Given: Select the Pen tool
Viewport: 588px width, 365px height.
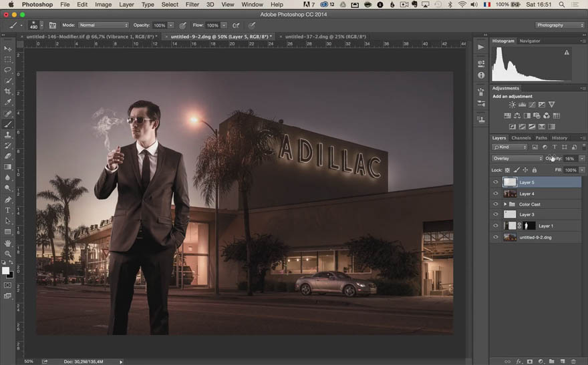Looking at the screenshot, I should [x=7, y=200].
